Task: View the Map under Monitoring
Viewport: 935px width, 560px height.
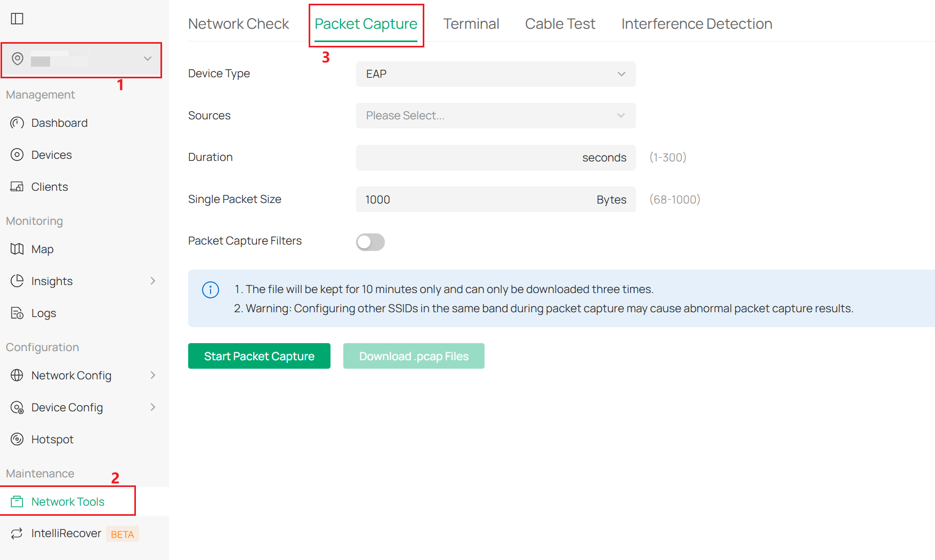Action: [42, 249]
